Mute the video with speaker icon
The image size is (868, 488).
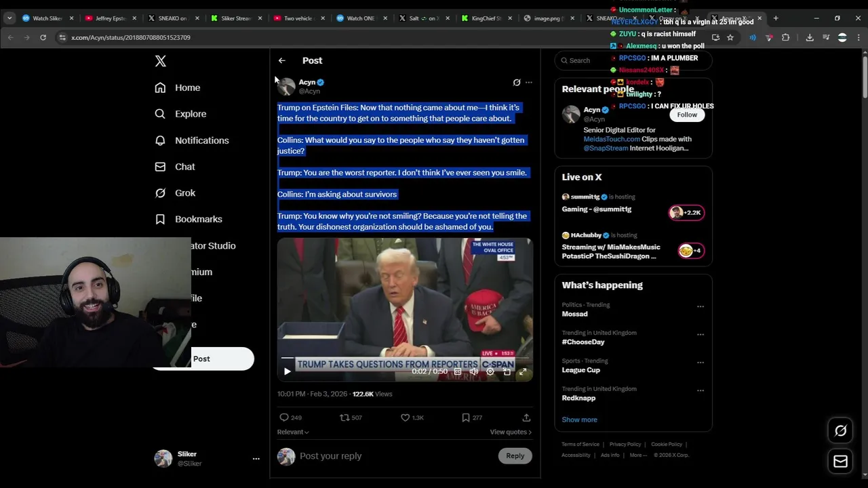(474, 371)
